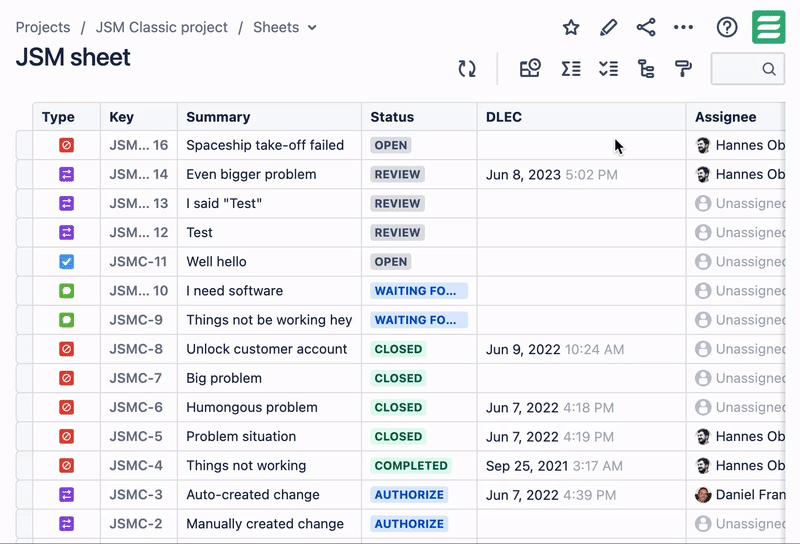Change the AUTHORIZE status of JSMC-3
This screenshot has width=800, height=544.
pos(409,495)
